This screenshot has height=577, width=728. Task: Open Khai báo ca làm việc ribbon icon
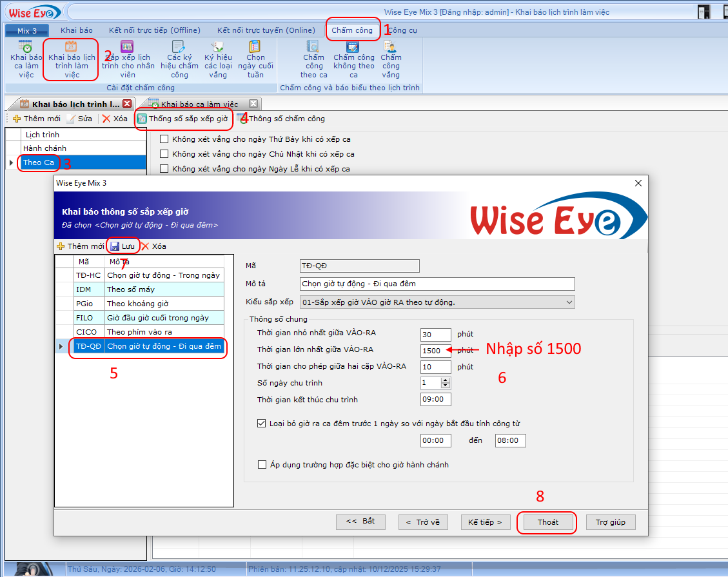(25, 46)
